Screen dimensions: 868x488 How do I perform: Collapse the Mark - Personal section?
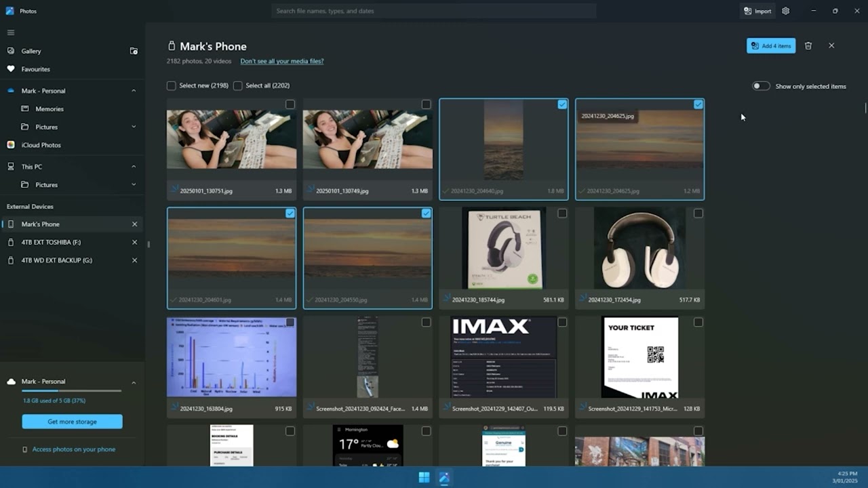[134, 91]
